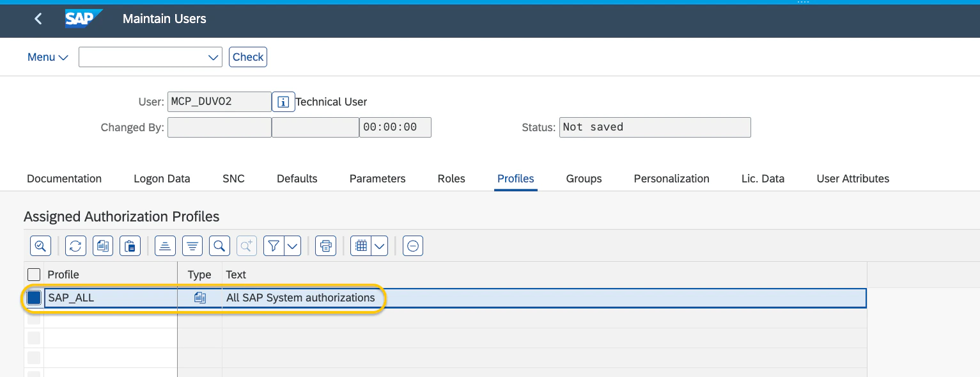Switch to the Documentation tab
980x377 pixels.
coord(64,179)
